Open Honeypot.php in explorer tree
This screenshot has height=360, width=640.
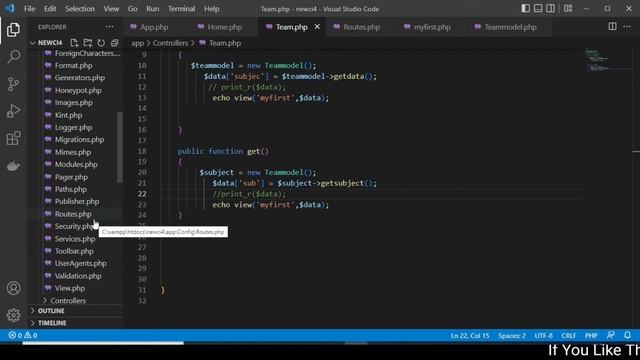coord(78,90)
